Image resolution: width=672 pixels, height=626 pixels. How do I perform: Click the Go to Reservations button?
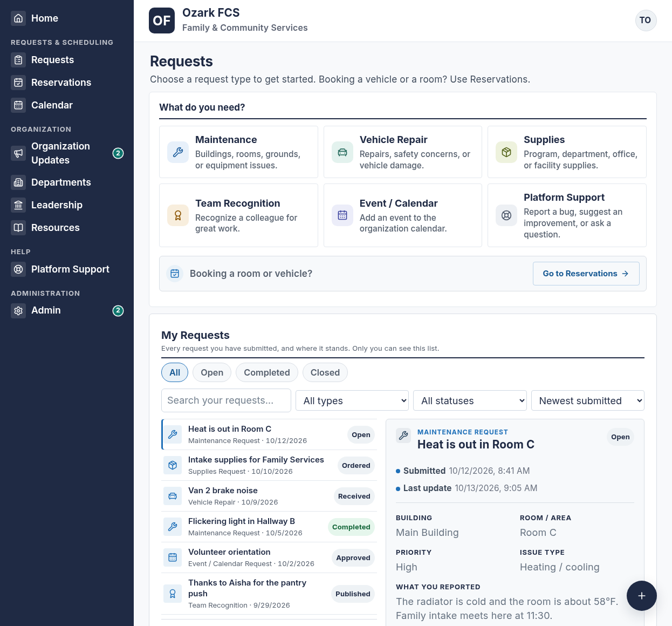pyautogui.click(x=586, y=274)
